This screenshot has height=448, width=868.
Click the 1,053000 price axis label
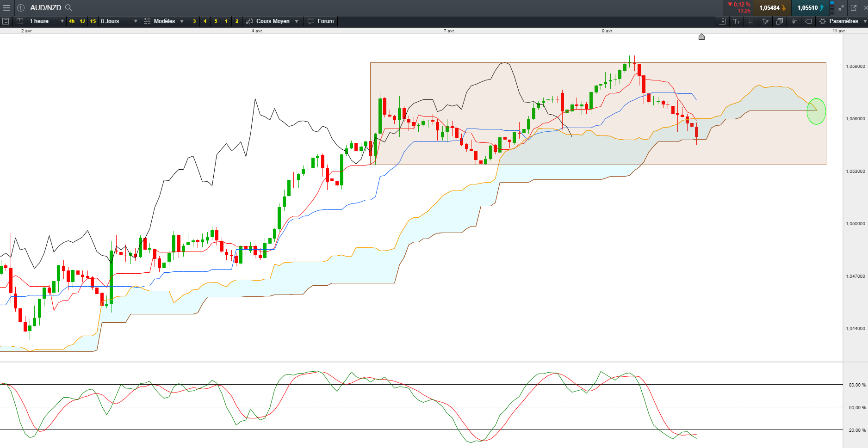[856, 172]
